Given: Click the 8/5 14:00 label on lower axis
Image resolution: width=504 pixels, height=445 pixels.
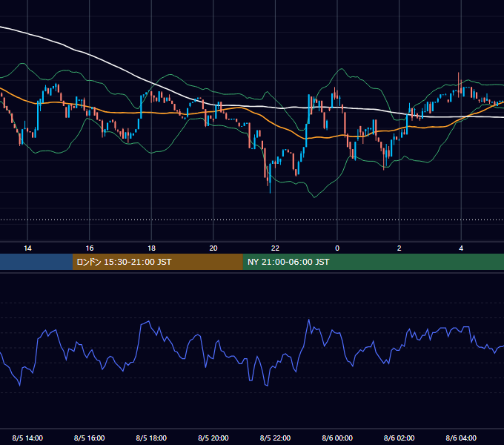Looking at the screenshot, I should click(27, 438).
